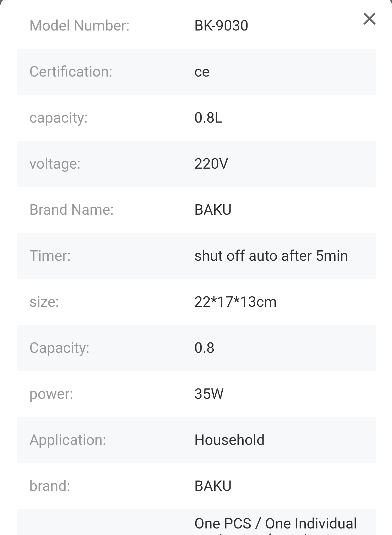
Task: Select the Brand Name label
Action: click(71, 210)
